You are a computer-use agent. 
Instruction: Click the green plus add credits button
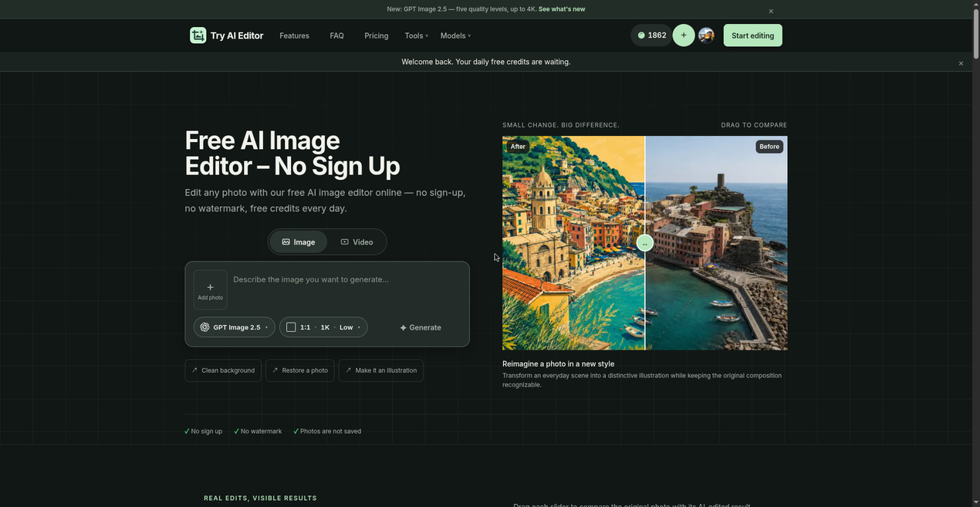[684, 35]
